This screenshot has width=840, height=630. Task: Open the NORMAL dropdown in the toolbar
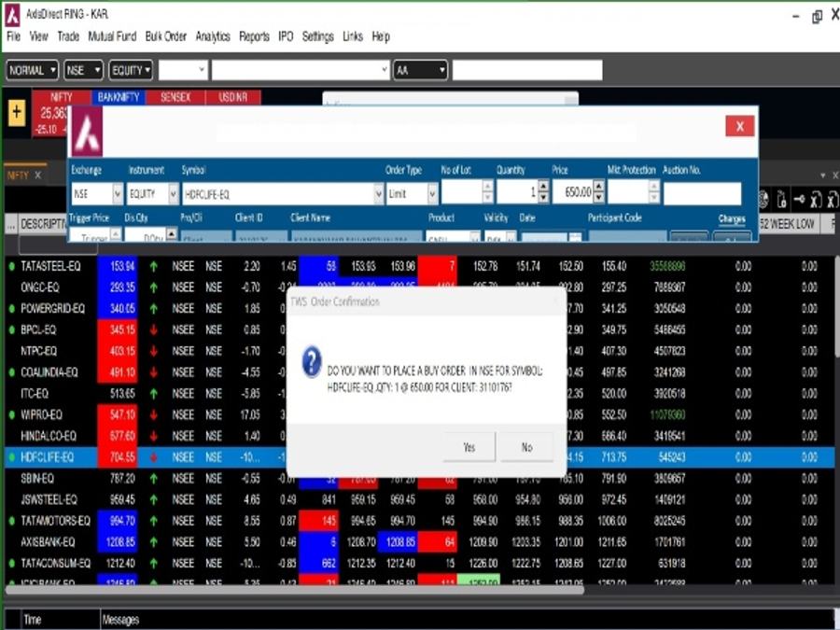click(x=32, y=70)
